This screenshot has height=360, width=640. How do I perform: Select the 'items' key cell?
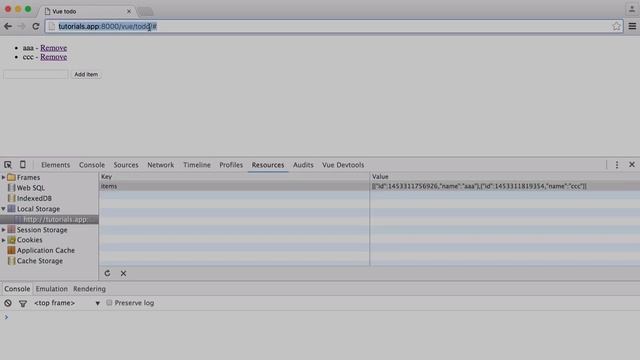point(234,186)
